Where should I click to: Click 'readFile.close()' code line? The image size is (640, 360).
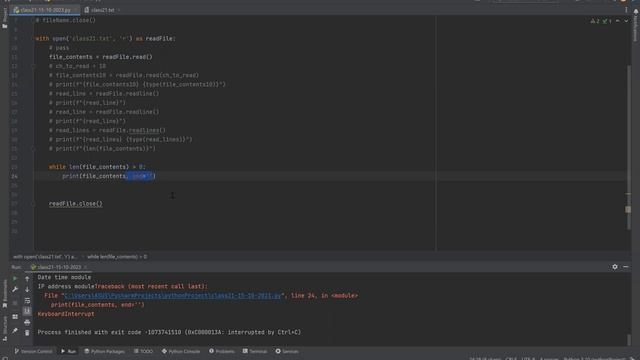(x=76, y=204)
